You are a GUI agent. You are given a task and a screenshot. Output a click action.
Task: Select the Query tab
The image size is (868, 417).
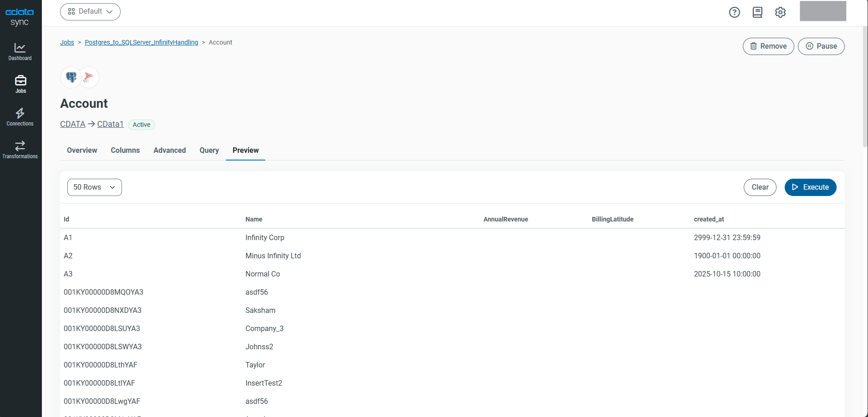209,151
